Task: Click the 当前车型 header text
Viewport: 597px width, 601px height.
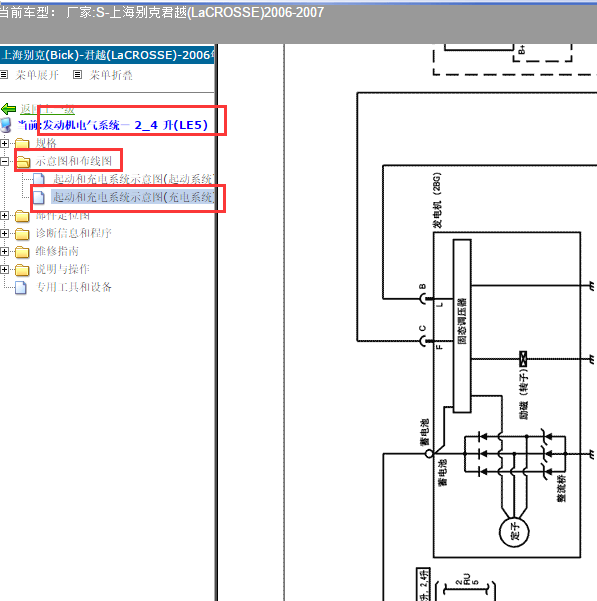Action: click(162, 13)
